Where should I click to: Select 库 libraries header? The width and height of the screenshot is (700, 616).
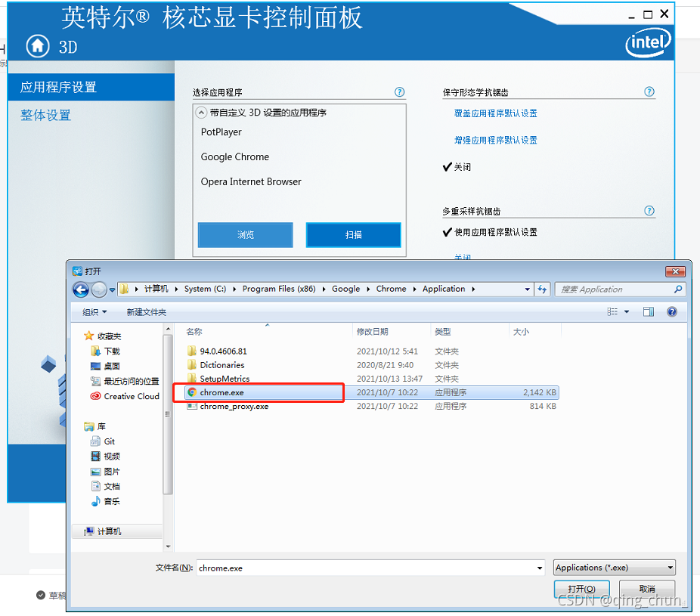click(94, 426)
